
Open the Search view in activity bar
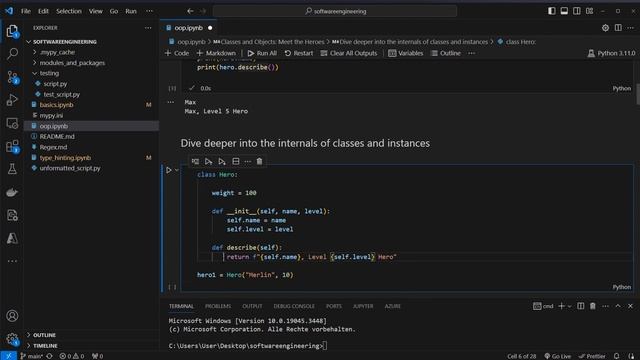12,53
